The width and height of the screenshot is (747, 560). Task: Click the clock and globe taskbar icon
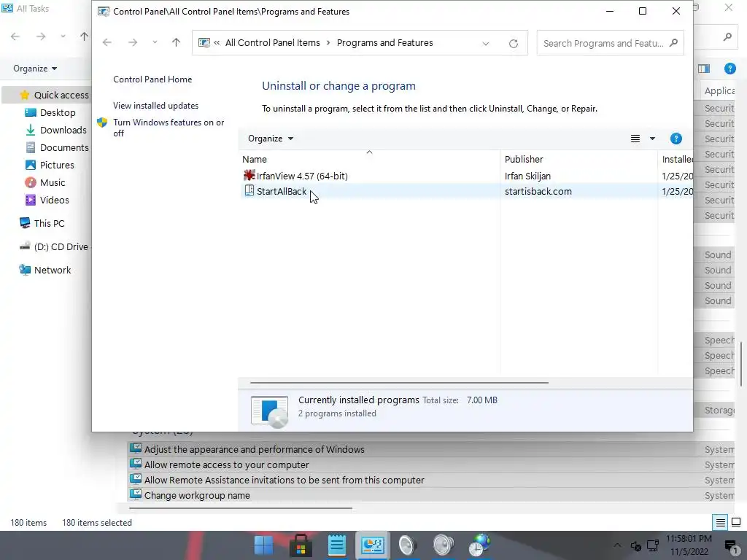479,545
